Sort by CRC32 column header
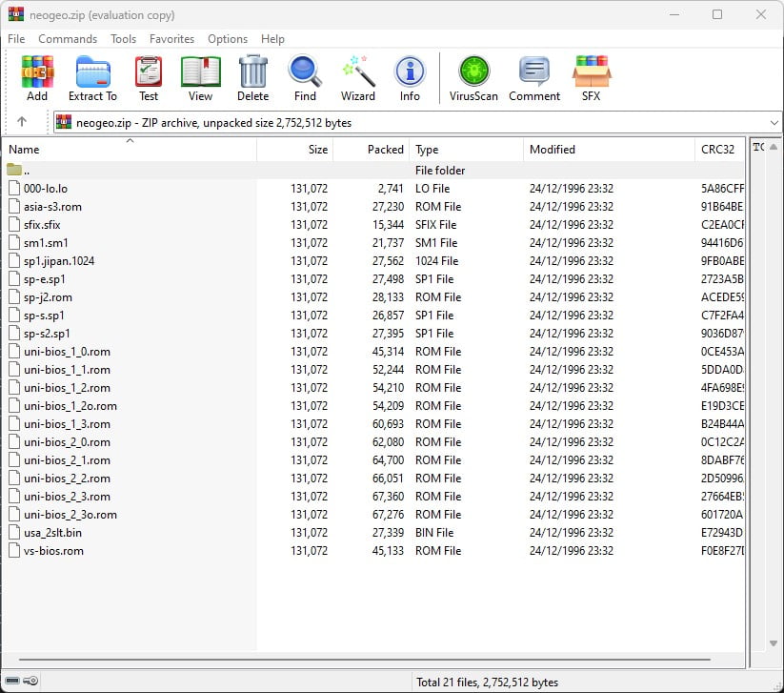The image size is (784, 693). pos(719,149)
